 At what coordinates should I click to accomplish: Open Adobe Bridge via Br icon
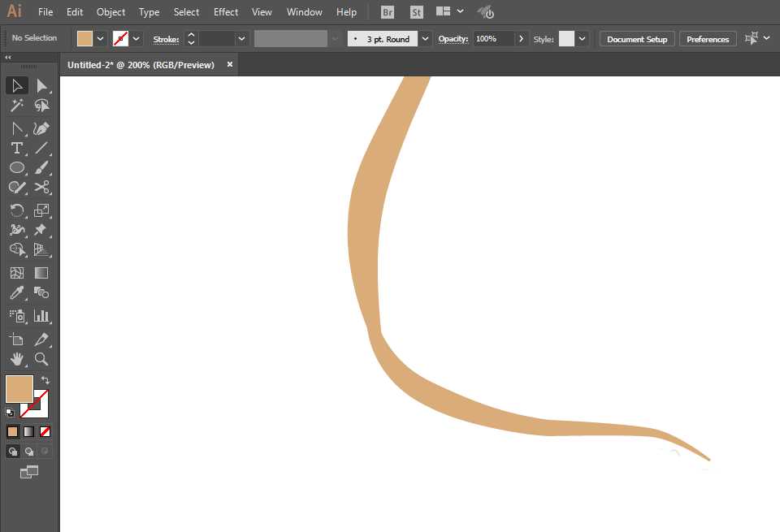click(x=388, y=12)
